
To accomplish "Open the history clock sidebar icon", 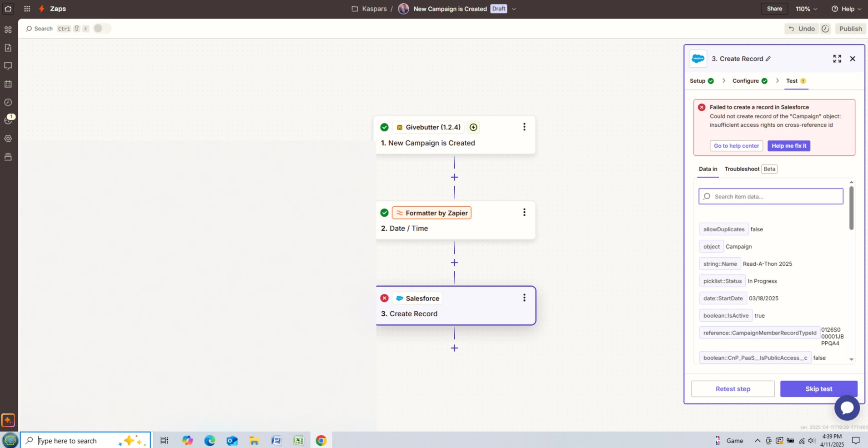I will point(8,102).
